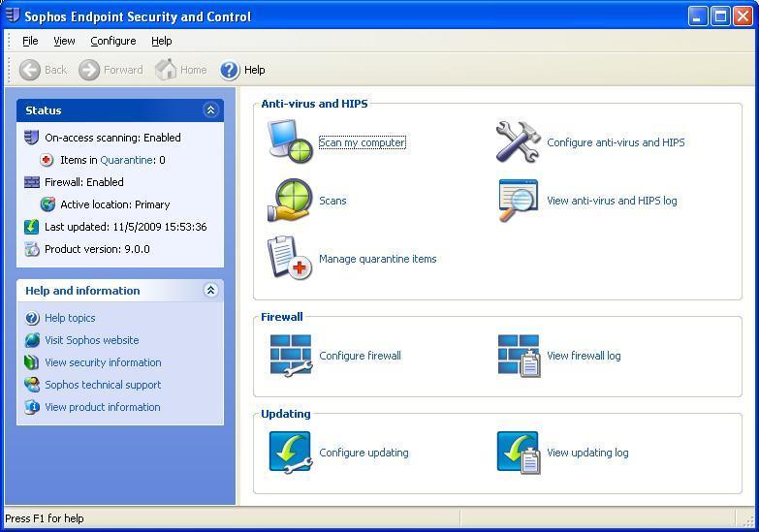This screenshot has width=759, height=532.
Task: Open Configure anti-virus and HIPS link
Action: point(616,142)
